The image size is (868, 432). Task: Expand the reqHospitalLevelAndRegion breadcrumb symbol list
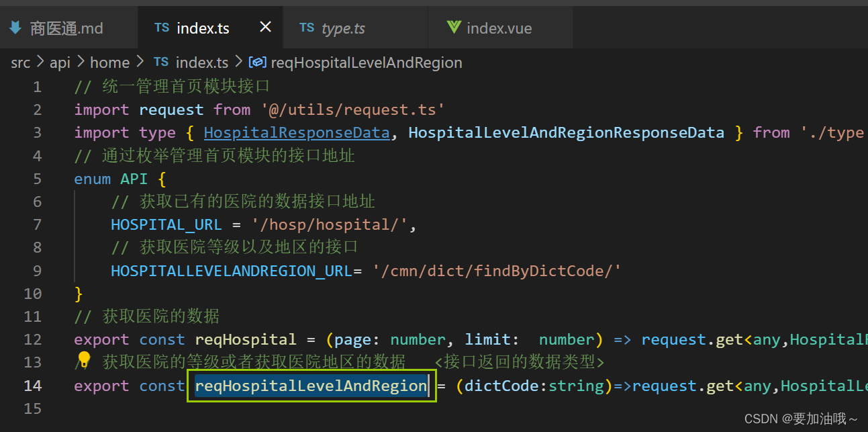(366, 62)
